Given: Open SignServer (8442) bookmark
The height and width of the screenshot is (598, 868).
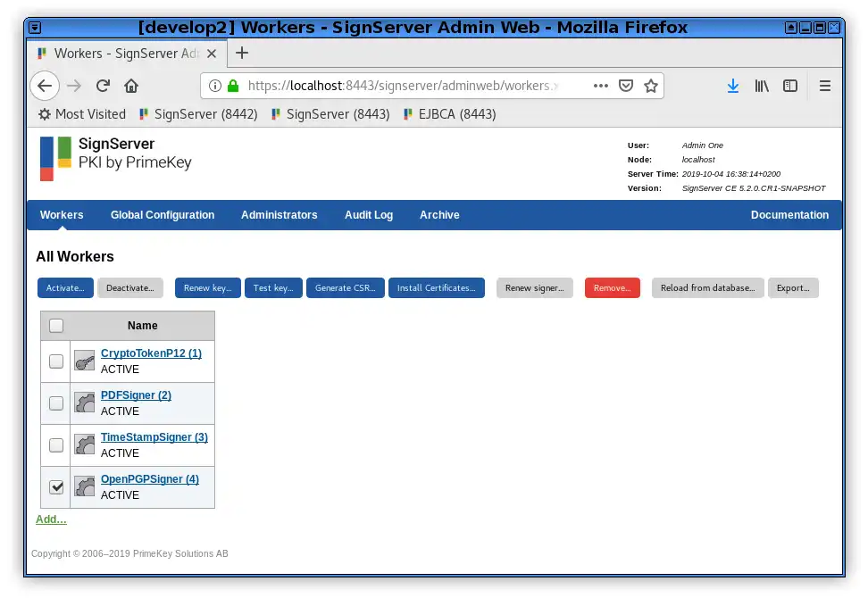Looking at the screenshot, I should 198,114.
